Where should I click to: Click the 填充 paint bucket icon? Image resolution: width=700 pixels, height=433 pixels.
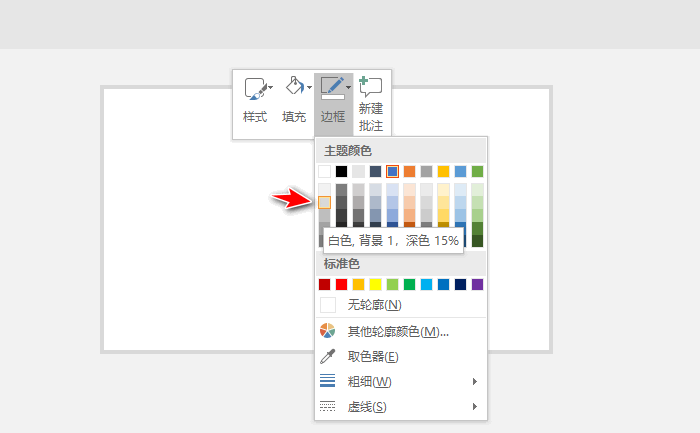point(295,86)
